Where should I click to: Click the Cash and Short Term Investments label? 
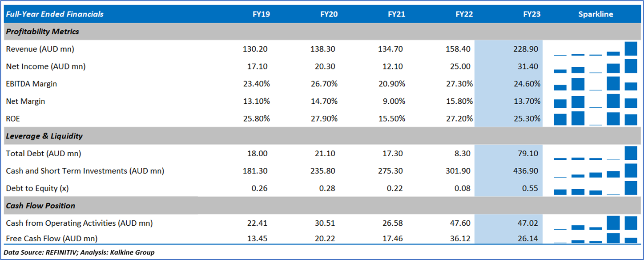[x=85, y=171]
